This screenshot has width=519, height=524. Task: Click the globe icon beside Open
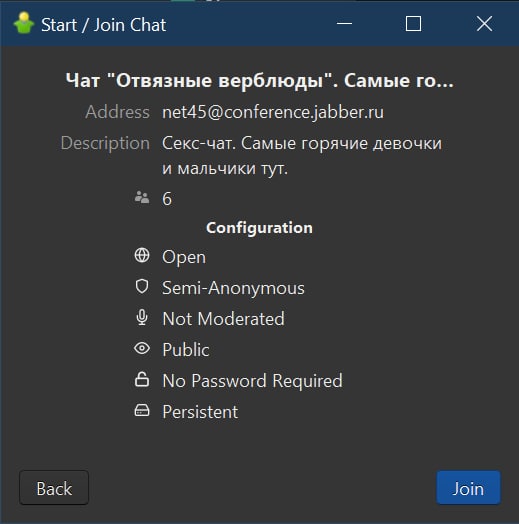point(142,255)
